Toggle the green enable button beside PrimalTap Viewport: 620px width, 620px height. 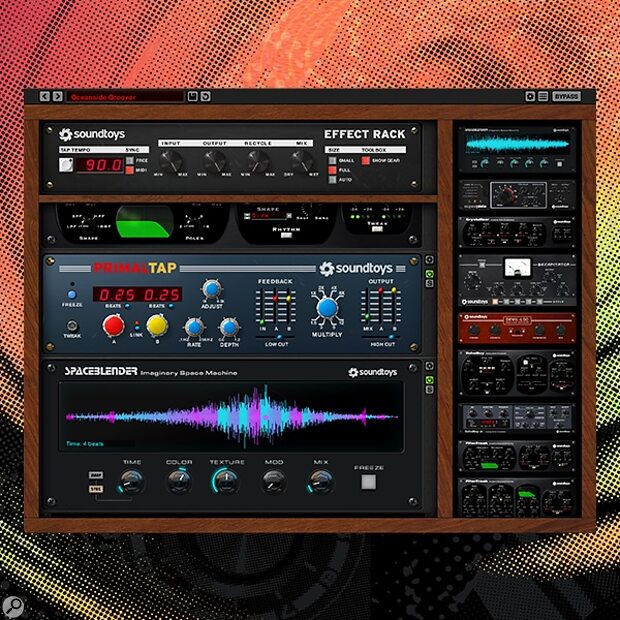(429, 274)
